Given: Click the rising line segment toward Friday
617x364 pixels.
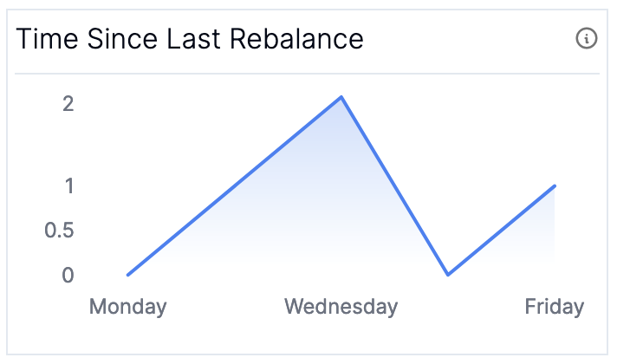Looking at the screenshot, I should 501,231.
